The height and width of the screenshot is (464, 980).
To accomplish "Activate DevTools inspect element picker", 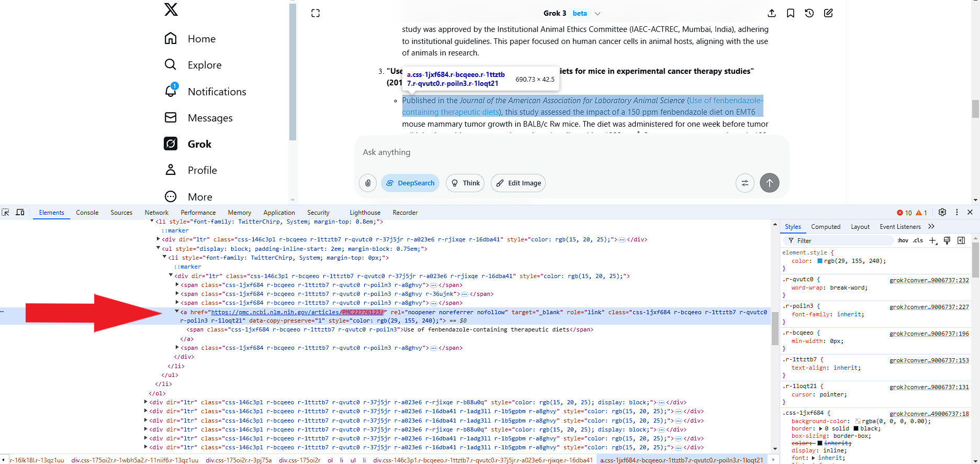I will click(6, 212).
